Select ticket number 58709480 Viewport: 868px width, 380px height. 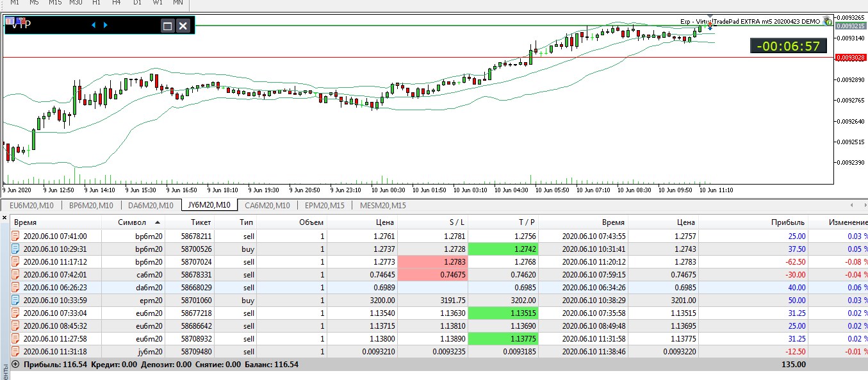point(197,351)
